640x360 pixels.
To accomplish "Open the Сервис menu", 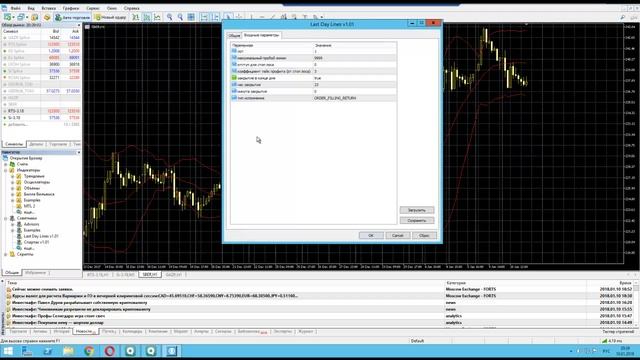I will click(x=93, y=8).
